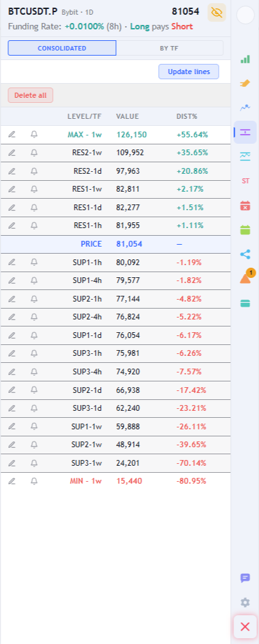Screen dimensions: 259x644
Task: Edit the RES1-1h level
Action: [x=12, y=226]
